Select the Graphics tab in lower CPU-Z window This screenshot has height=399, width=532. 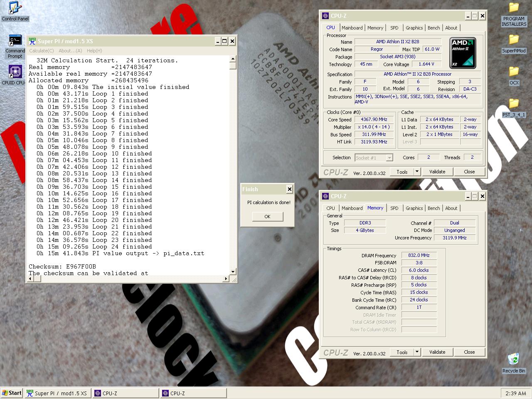point(414,208)
